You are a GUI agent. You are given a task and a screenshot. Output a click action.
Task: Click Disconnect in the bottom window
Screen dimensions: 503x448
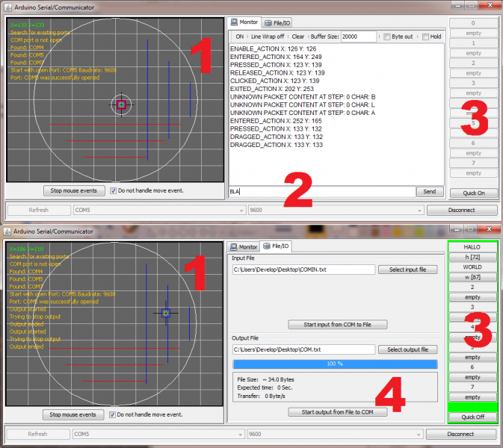click(x=460, y=434)
